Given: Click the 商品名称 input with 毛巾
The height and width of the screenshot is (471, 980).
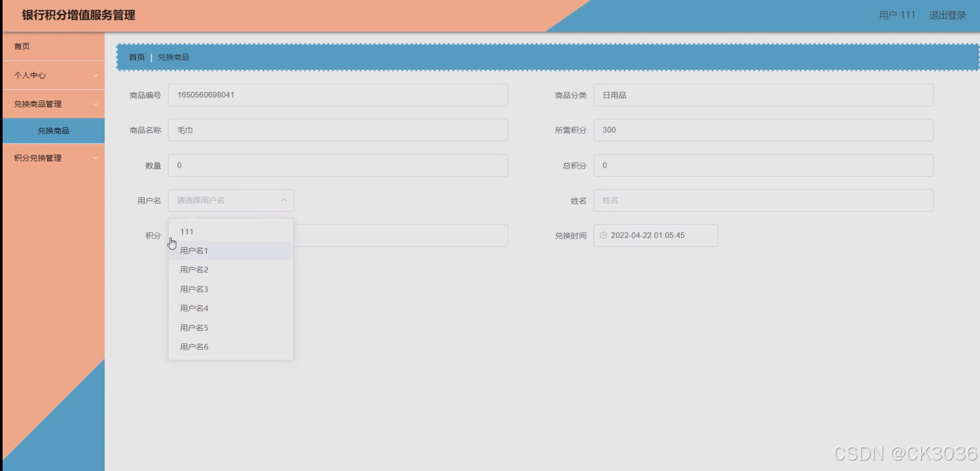Looking at the screenshot, I should click(338, 130).
